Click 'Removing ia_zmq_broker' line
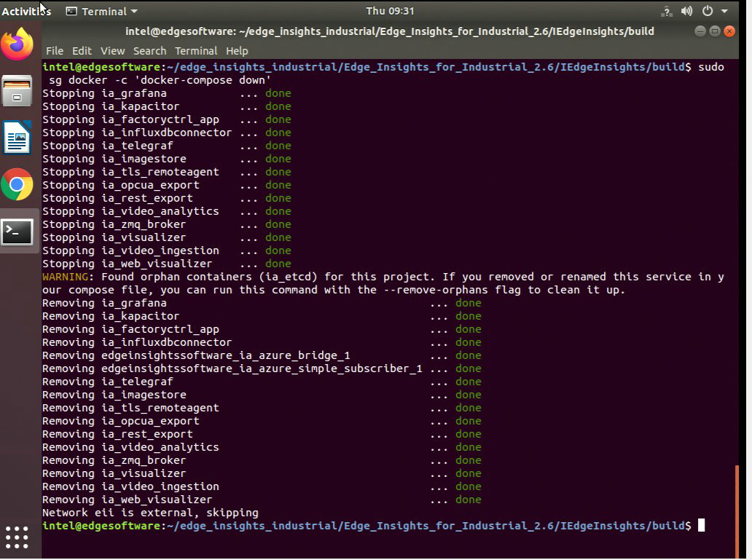 pyautogui.click(x=262, y=460)
